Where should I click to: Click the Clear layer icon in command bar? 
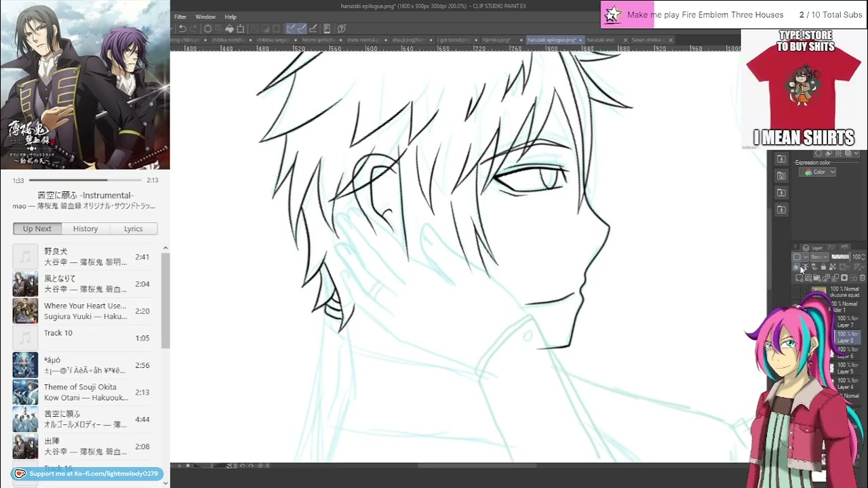point(208,28)
